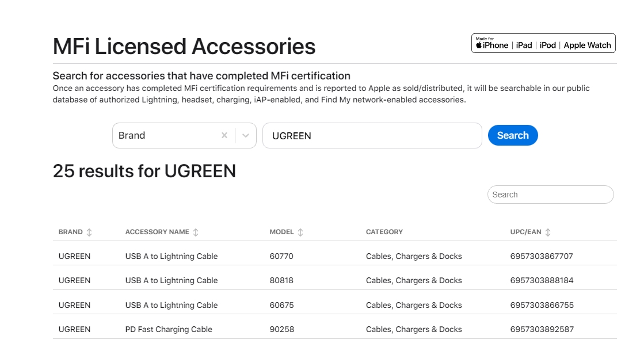This screenshot has width=644, height=343.
Task: Click the Category column header
Action: [384, 232]
